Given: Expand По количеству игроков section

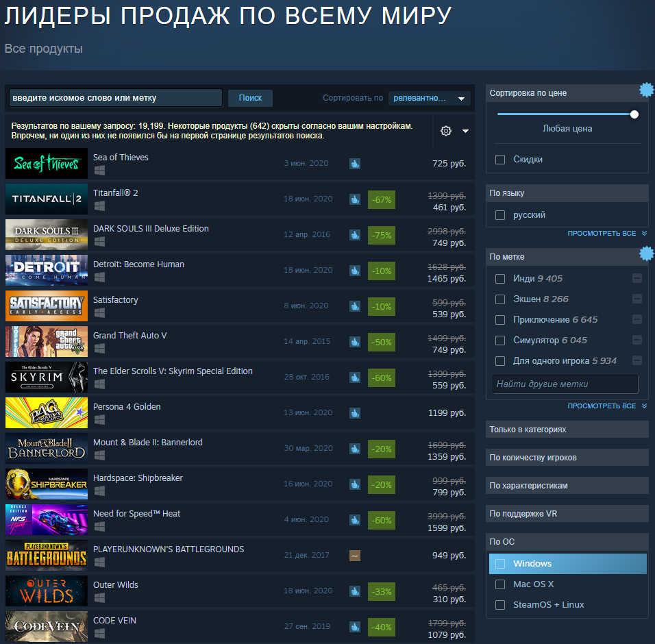Looking at the screenshot, I should (x=567, y=458).
